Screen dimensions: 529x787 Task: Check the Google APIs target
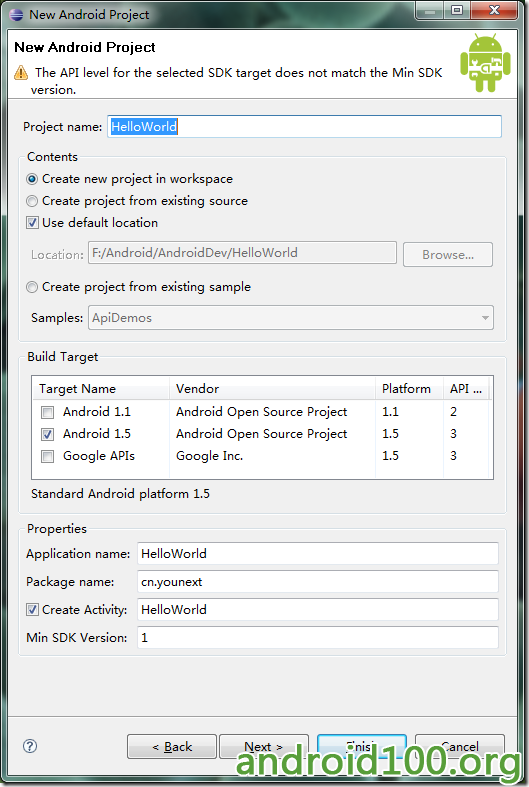48,456
